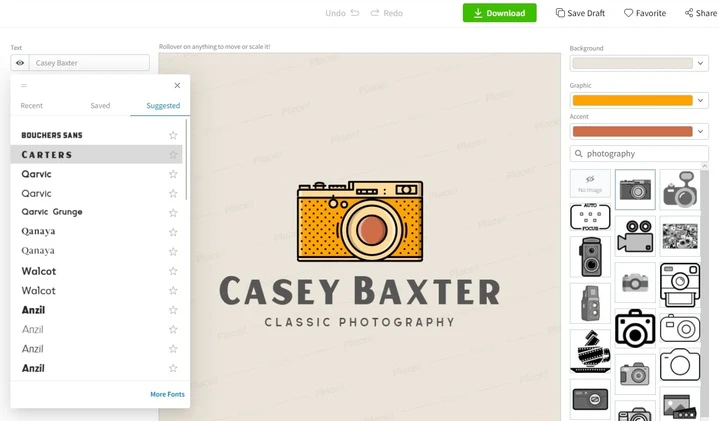Open the Saved fonts tab
The height and width of the screenshot is (421, 719).
(100, 105)
